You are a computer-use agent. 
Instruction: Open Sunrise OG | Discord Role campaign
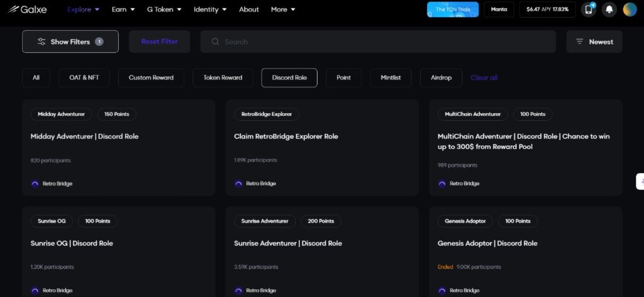click(72, 243)
